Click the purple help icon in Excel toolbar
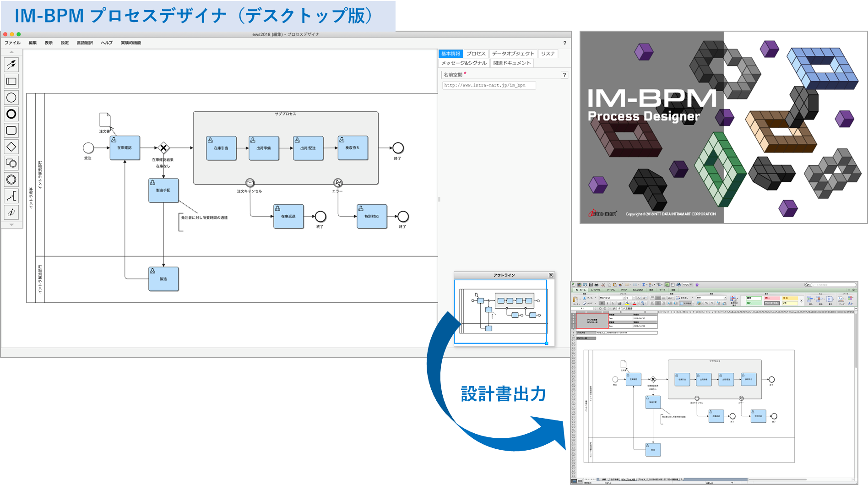 click(x=697, y=285)
